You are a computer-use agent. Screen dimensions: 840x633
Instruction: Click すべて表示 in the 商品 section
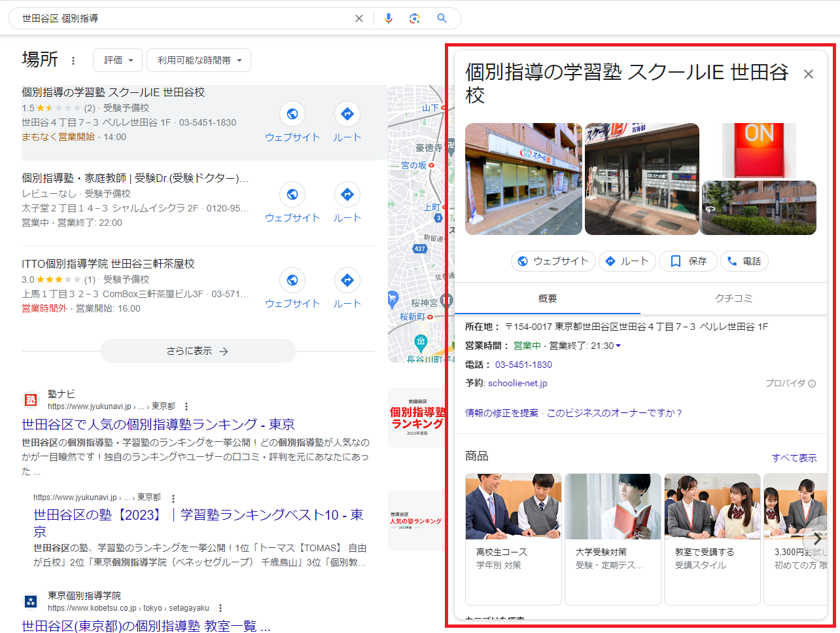point(794,458)
